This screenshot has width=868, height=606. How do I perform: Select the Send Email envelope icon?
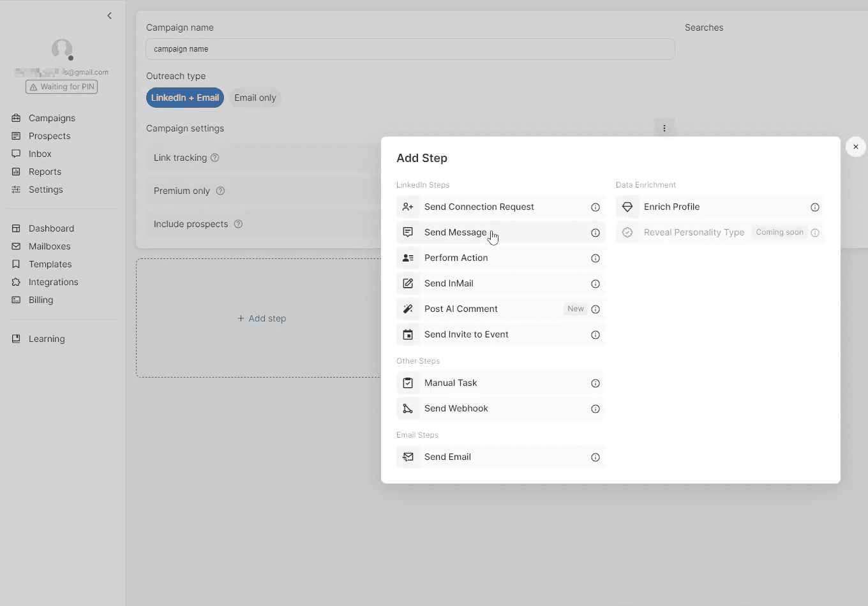[408, 457]
